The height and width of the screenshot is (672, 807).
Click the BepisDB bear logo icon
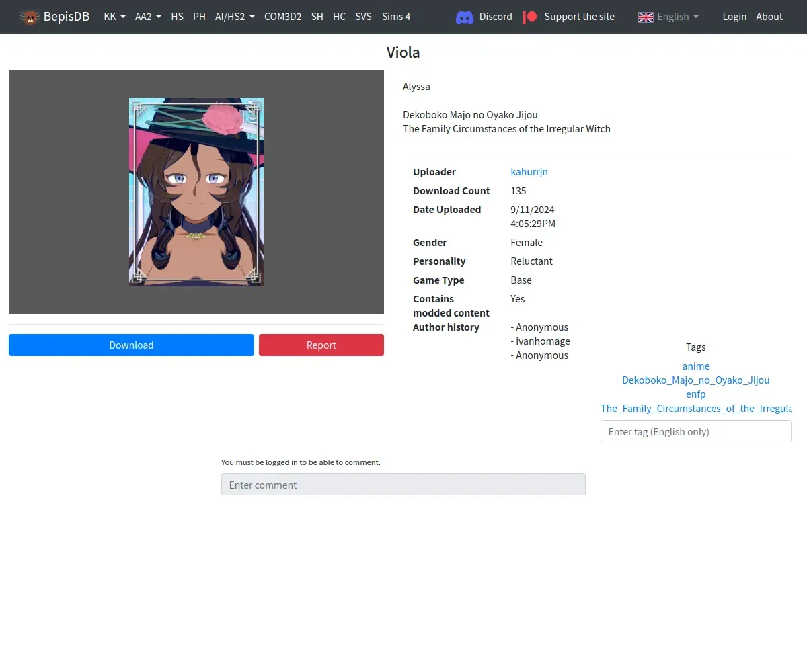click(x=30, y=17)
